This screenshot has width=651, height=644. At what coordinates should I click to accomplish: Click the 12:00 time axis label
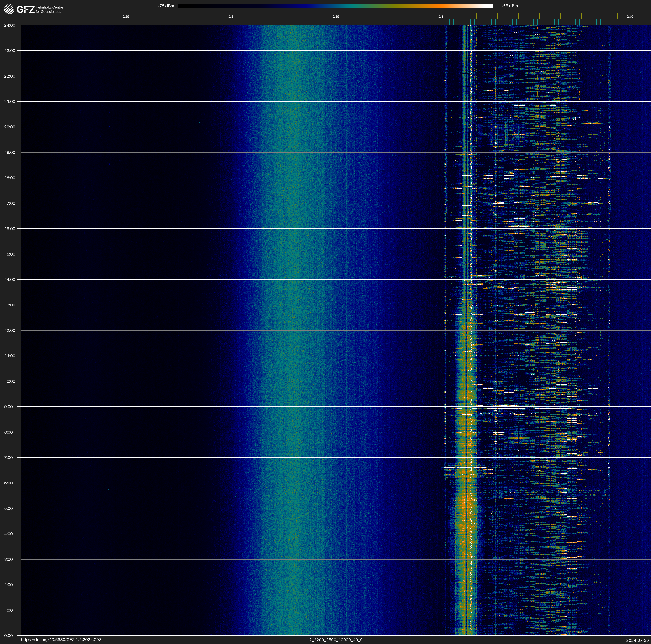[x=9, y=330]
